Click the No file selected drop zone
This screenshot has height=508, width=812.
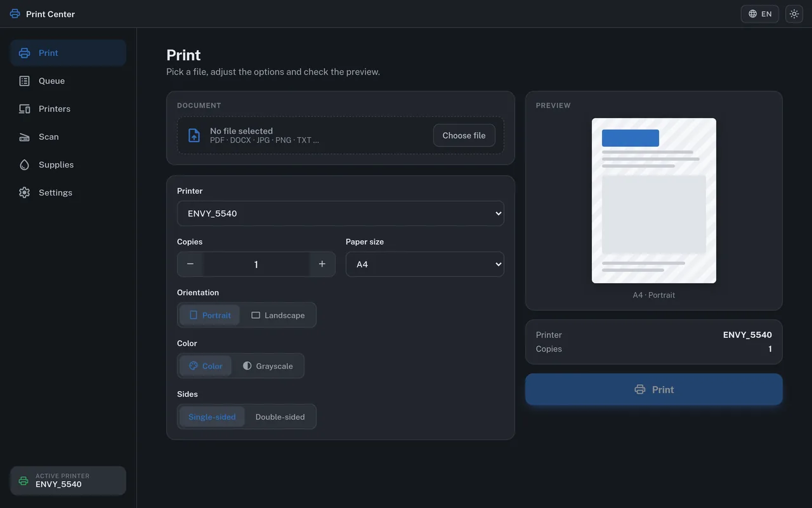click(341, 135)
